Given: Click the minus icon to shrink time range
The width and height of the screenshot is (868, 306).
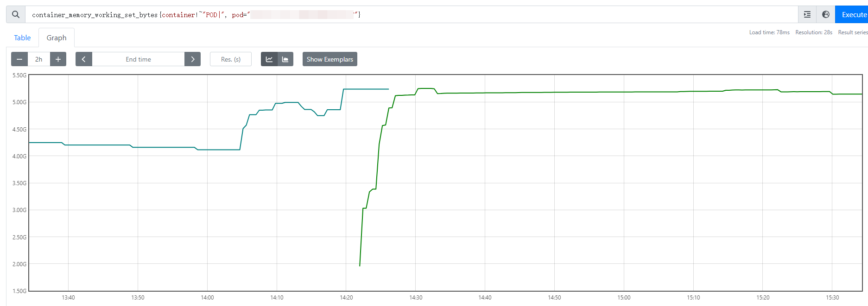Looking at the screenshot, I should click(x=19, y=59).
